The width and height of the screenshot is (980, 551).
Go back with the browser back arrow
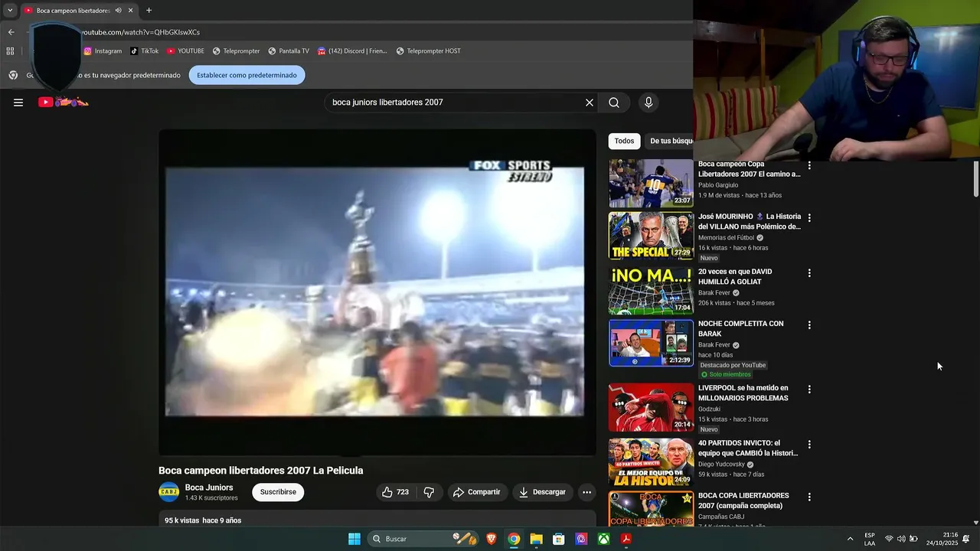click(11, 32)
